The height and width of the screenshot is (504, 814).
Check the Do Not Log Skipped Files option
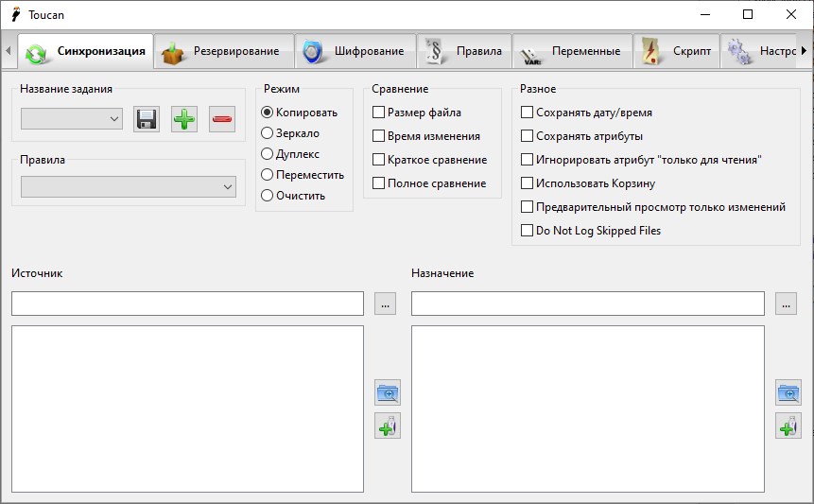coord(528,231)
